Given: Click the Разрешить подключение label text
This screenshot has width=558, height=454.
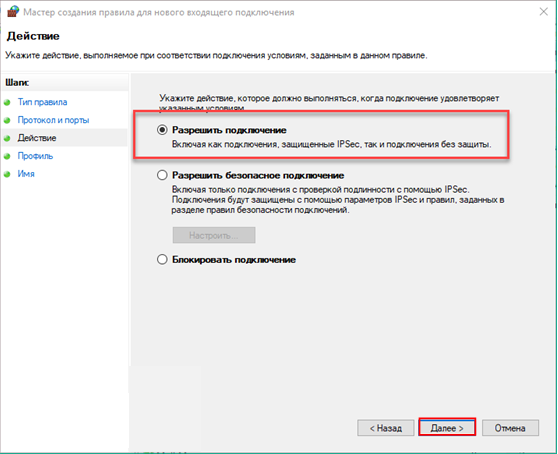Looking at the screenshot, I should [x=229, y=130].
